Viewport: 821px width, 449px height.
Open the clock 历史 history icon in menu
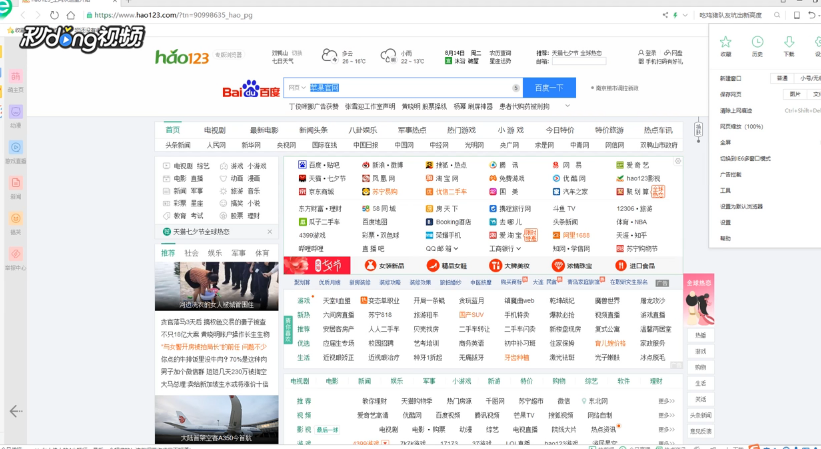point(757,42)
